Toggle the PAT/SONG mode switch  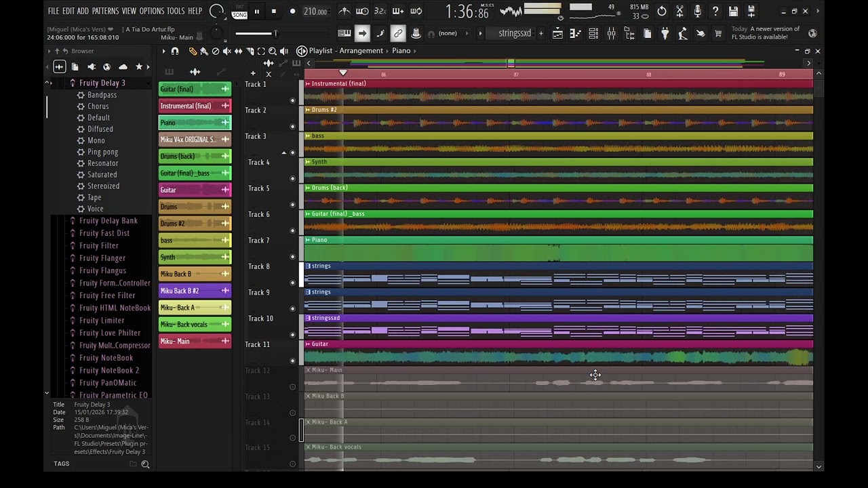pyautogui.click(x=239, y=12)
